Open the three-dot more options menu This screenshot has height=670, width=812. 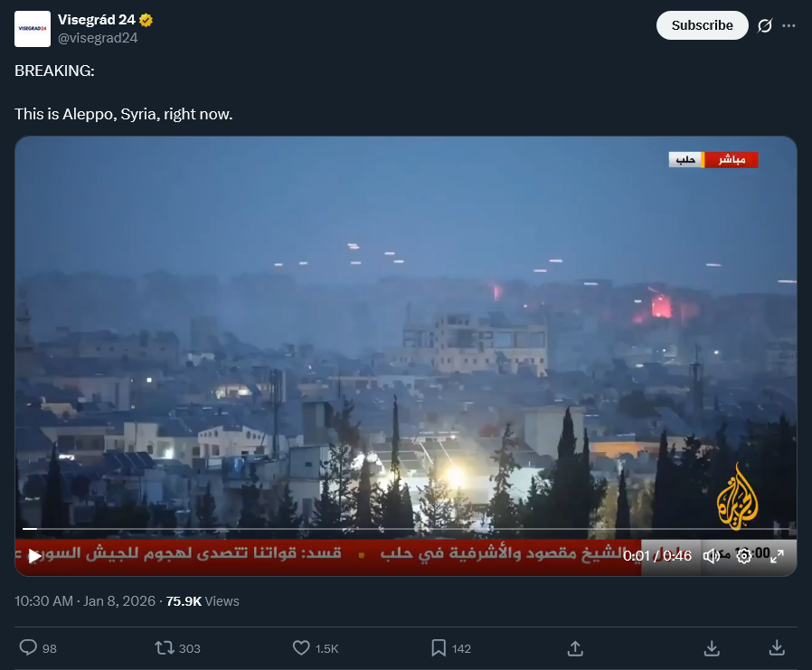(788, 25)
